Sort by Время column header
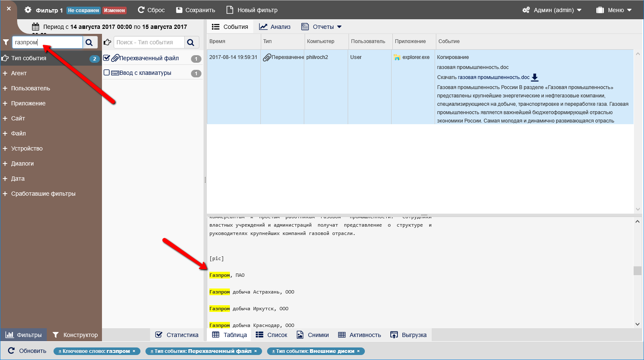The image size is (644, 360). [234, 41]
